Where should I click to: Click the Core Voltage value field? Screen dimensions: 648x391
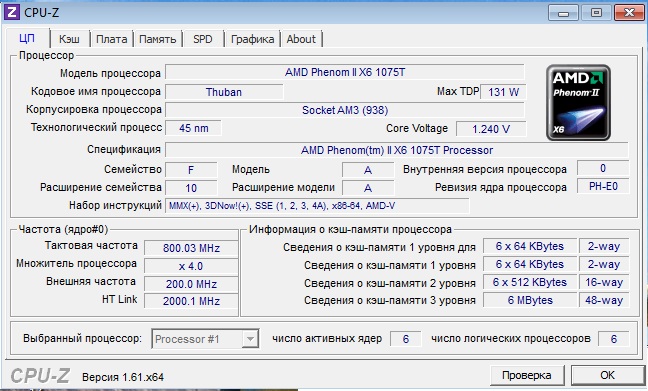tap(491, 129)
